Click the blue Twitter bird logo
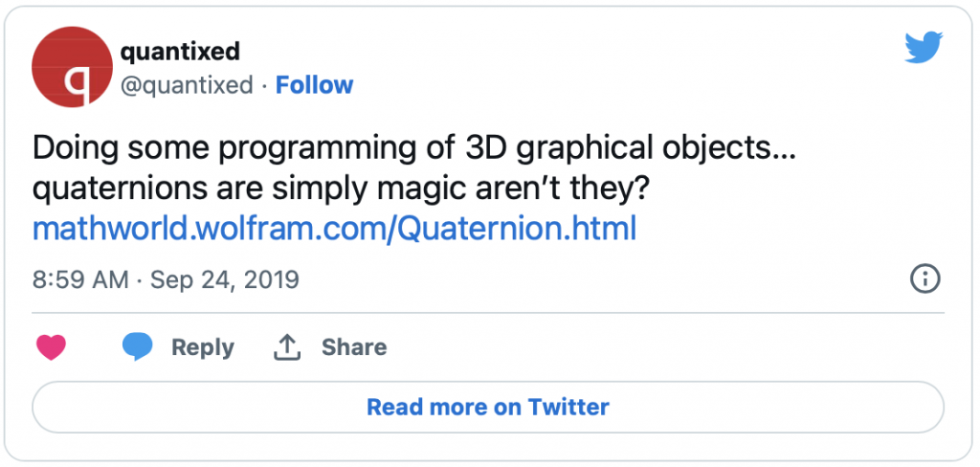This screenshot has width=980, height=467. click(x=924, y=48)
